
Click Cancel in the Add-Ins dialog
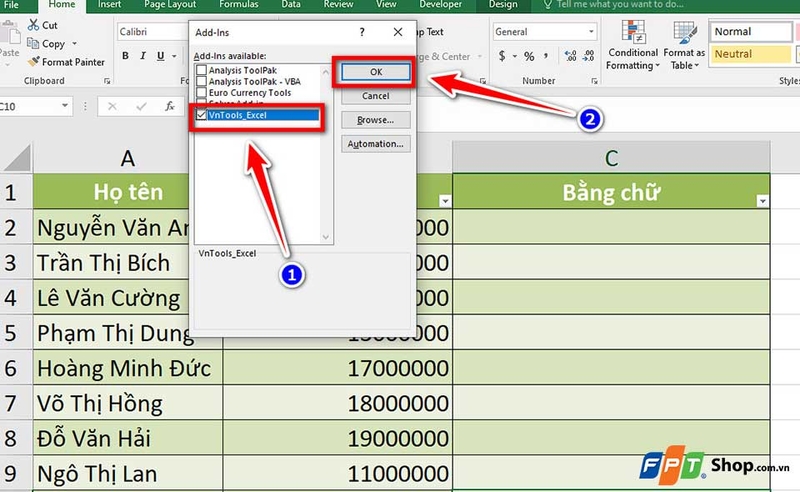[376, 96]
